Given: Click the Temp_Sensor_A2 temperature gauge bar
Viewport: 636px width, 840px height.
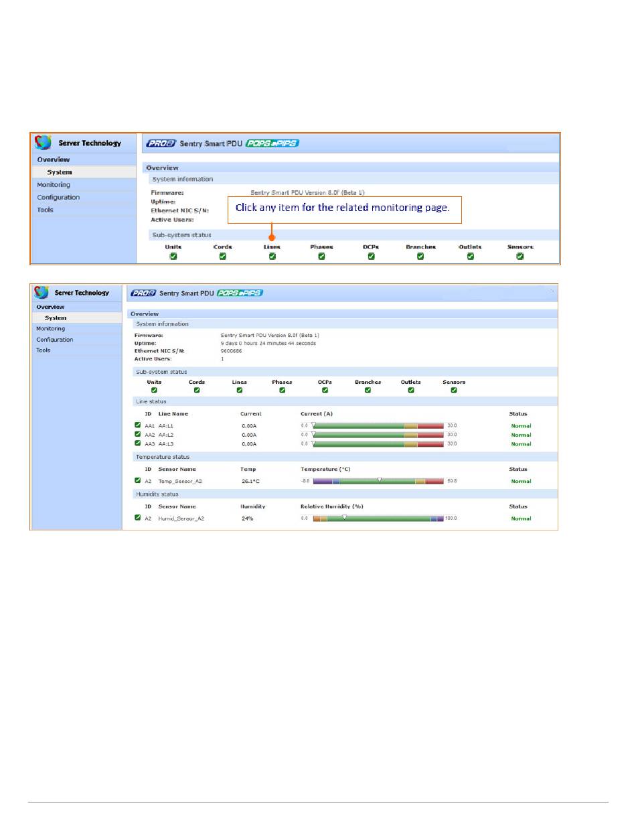Looking at the screenshot, I should (378, 481).
